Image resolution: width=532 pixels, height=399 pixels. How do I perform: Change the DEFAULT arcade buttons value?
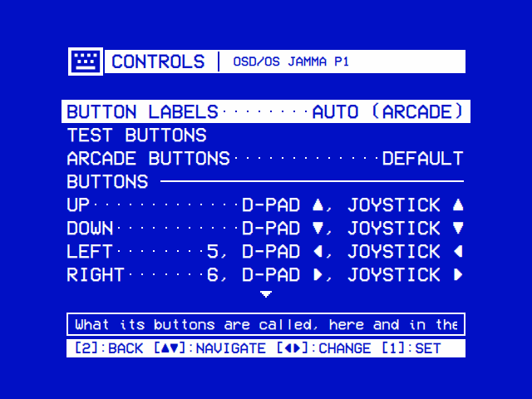[423, 159]
